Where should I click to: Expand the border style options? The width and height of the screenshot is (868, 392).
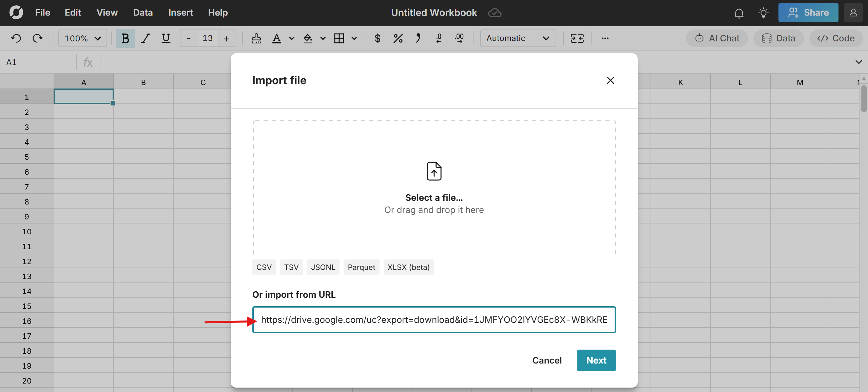[354, 38]
